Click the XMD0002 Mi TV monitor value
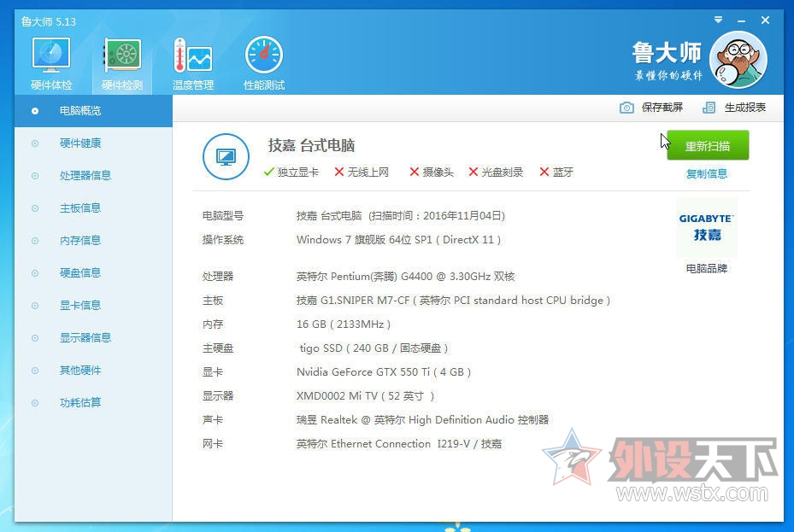 (365, 396)
